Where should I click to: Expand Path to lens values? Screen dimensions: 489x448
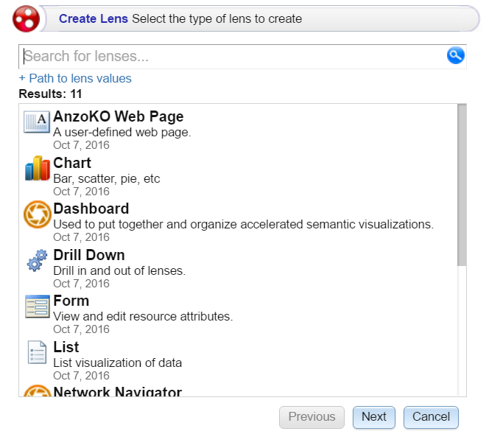75,78
